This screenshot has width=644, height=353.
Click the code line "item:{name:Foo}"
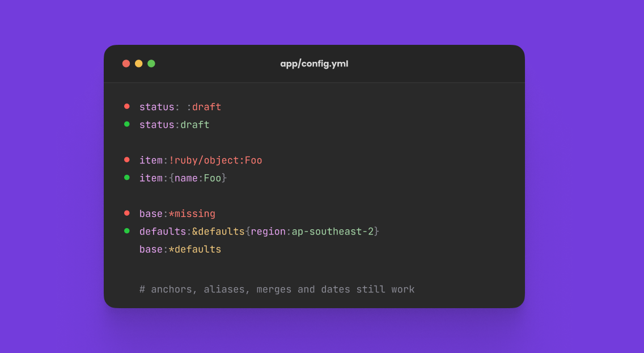183,178
